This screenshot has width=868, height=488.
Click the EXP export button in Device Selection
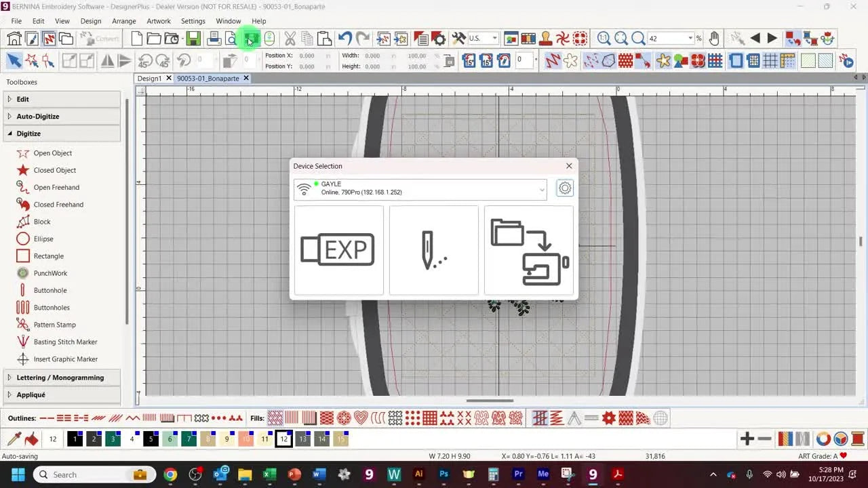[x=338, y=250]
